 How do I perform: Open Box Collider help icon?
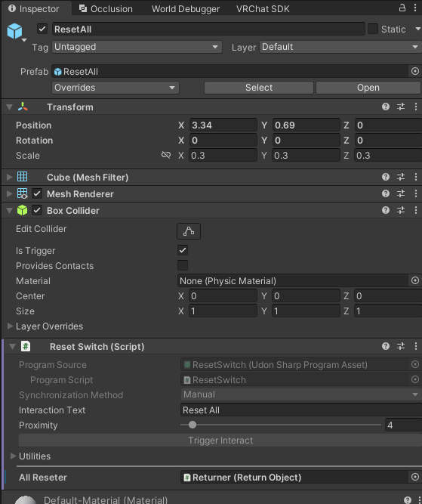pos(386,210)
